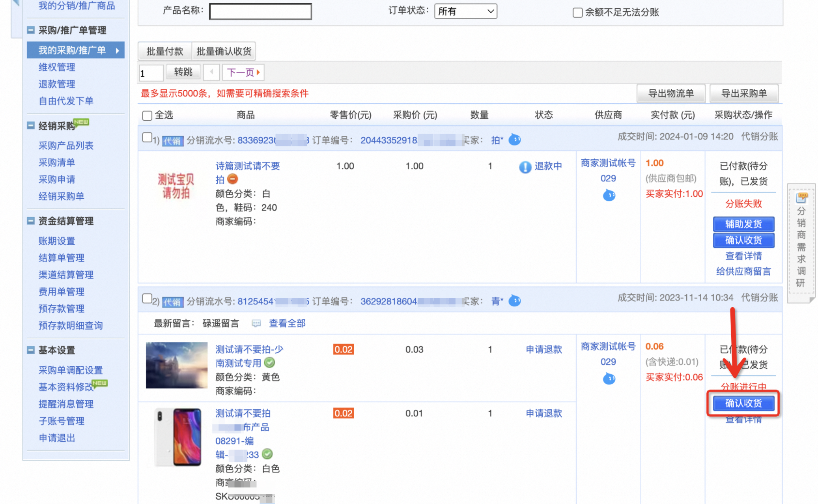This screenshot has width=818, height=504.
Task: Tick the checkbox for order row 1
Action: click(147, 137)
